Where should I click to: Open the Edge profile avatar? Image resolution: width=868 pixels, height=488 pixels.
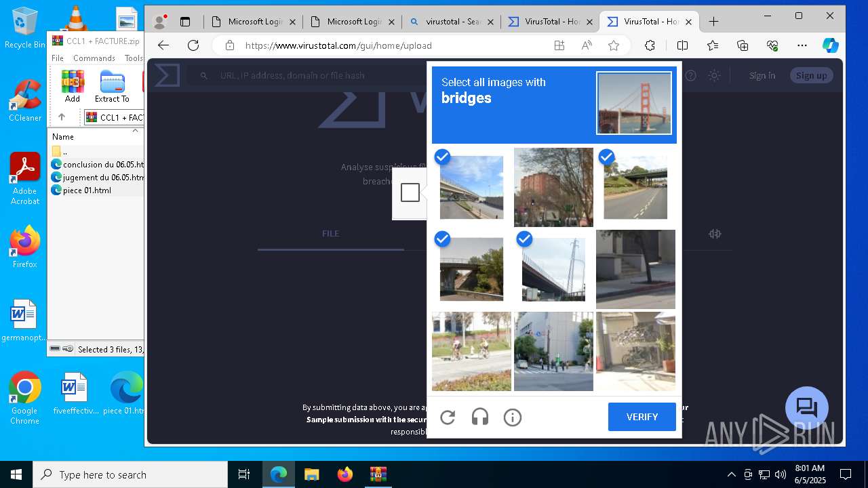tap(160, 22)
